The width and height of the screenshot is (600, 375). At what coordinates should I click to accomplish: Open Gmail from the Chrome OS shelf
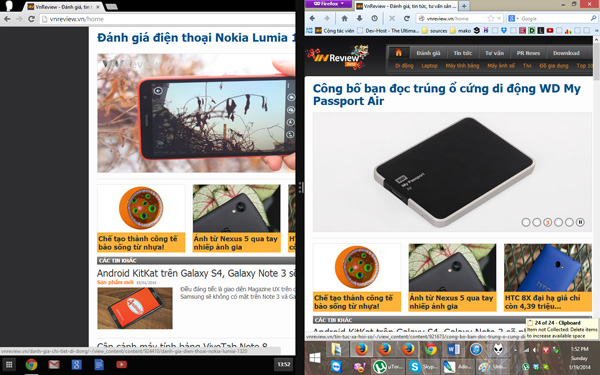(54, 365)
